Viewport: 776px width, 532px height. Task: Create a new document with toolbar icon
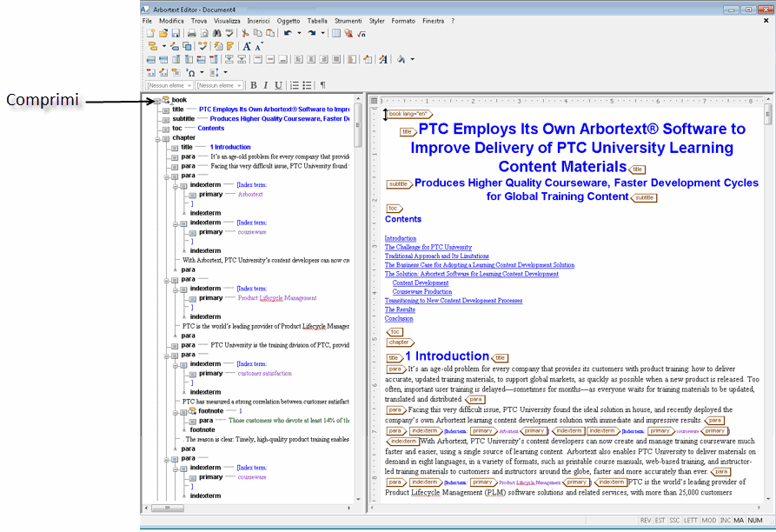click(x=150, y=33)
